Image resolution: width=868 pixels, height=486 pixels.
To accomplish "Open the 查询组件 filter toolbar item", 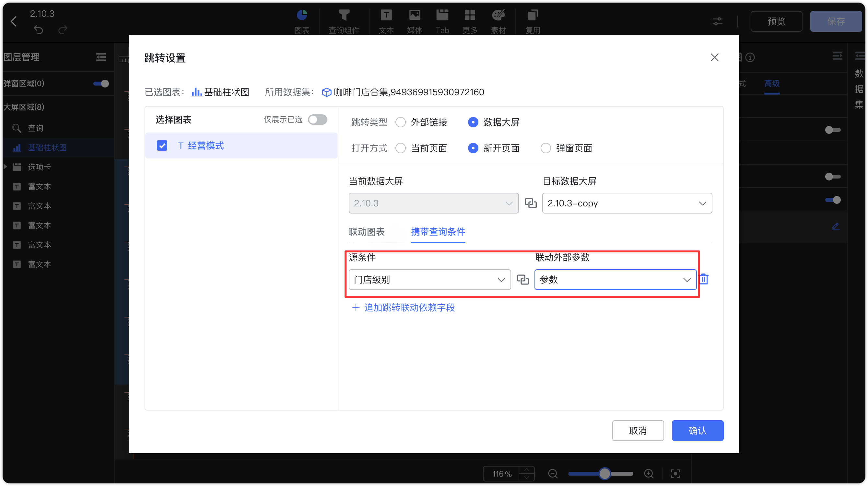I will 344,22.
